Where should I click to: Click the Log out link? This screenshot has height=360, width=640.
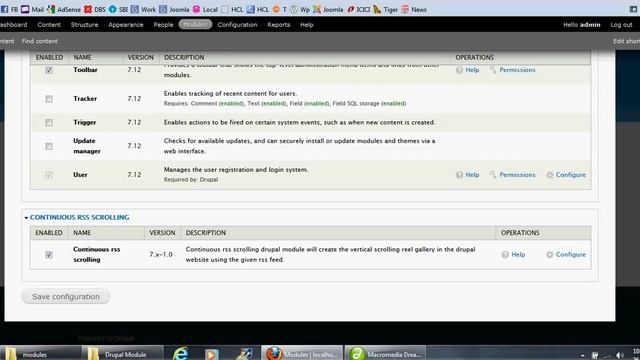[x=621, y=24]
